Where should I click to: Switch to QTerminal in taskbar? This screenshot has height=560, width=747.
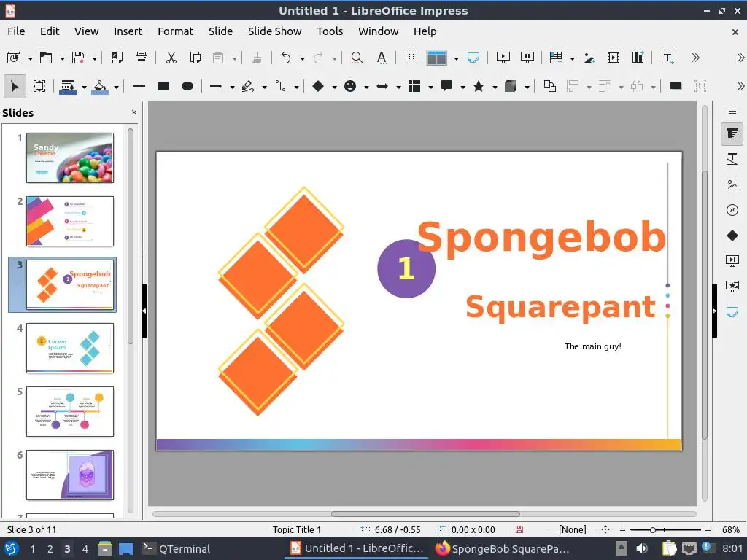177,549
